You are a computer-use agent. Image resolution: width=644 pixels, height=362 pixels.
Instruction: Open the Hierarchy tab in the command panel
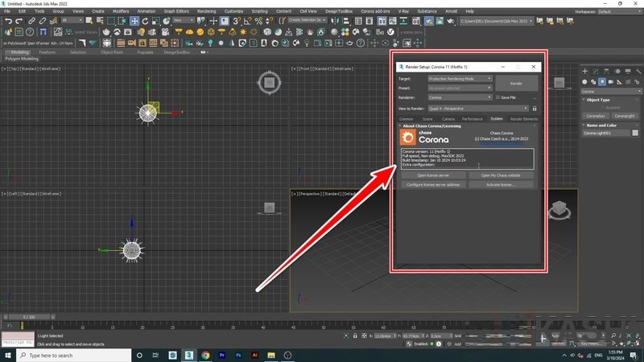click(606, 72)
